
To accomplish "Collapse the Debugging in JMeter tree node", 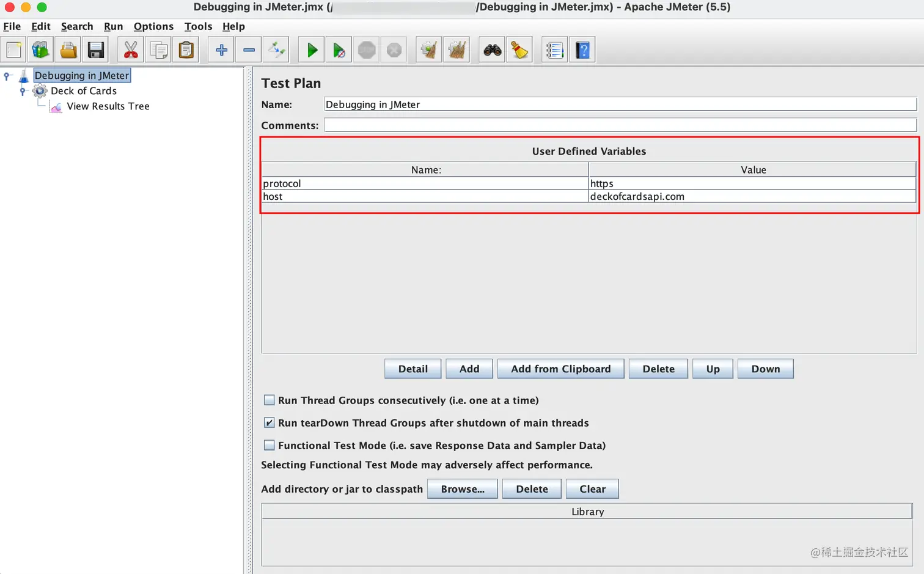I will click(x=7, y=76).
